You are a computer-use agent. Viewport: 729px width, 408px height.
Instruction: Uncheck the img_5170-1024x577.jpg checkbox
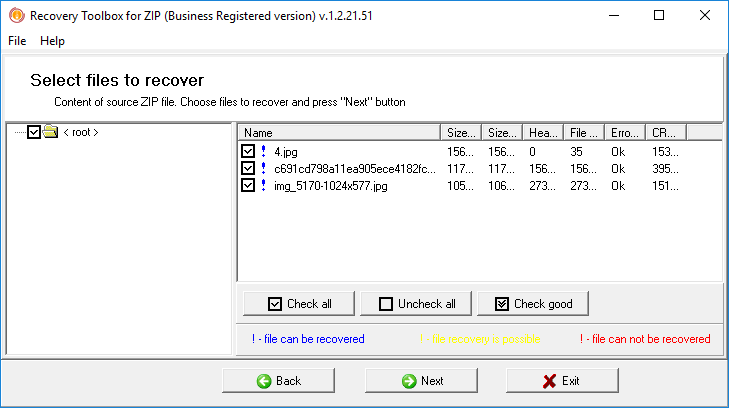coord(248,185)
